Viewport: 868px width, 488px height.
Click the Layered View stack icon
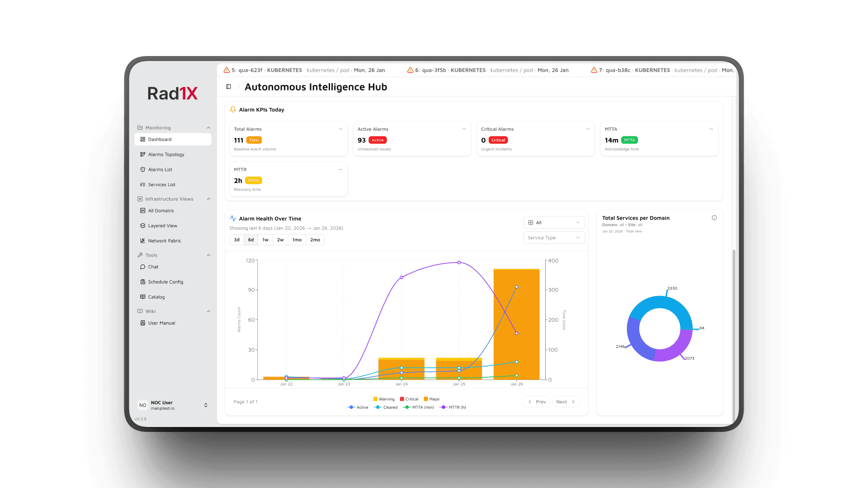[143, 225]
